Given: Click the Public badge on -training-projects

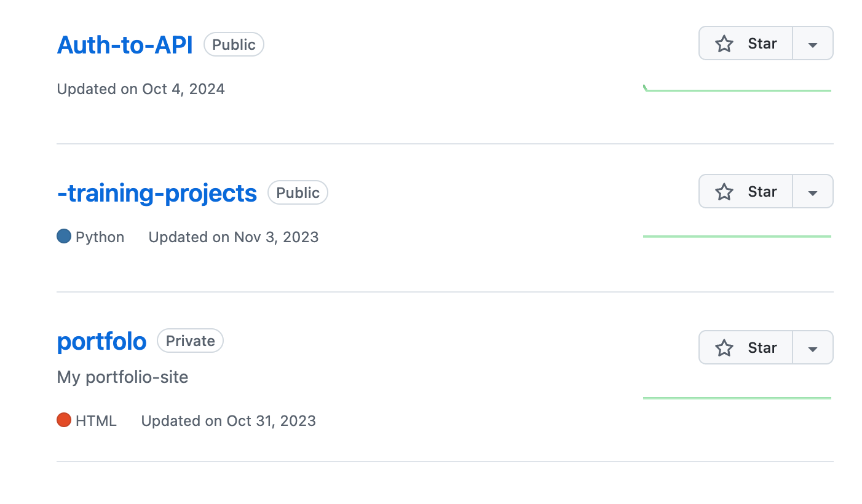Looking at the screenshot, I should (x=298, y=192).
